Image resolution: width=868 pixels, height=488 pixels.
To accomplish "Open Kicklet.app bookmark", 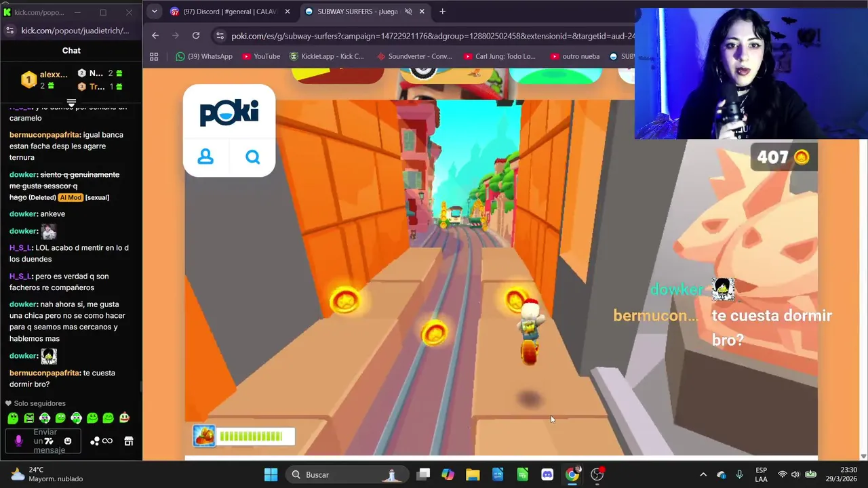I will click(327, 56).
